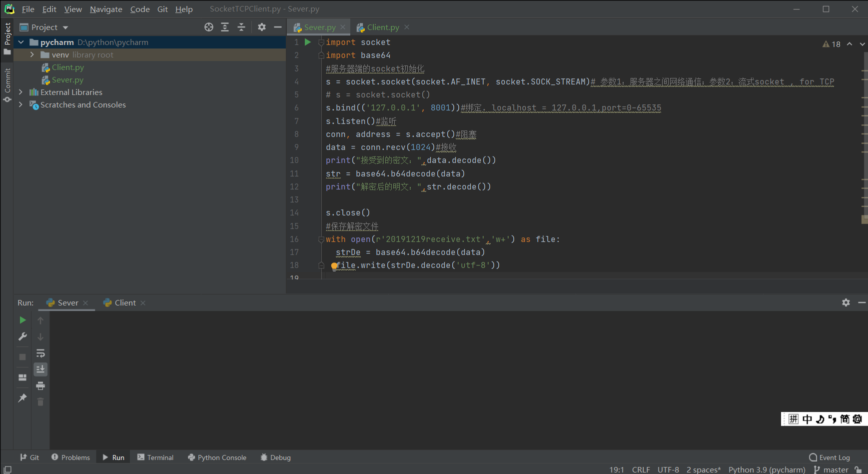Image resolution: width=868 pixels, height=474 pixels.
Task: Click the restore layout icon in Run panel
Action: [22, 377]
